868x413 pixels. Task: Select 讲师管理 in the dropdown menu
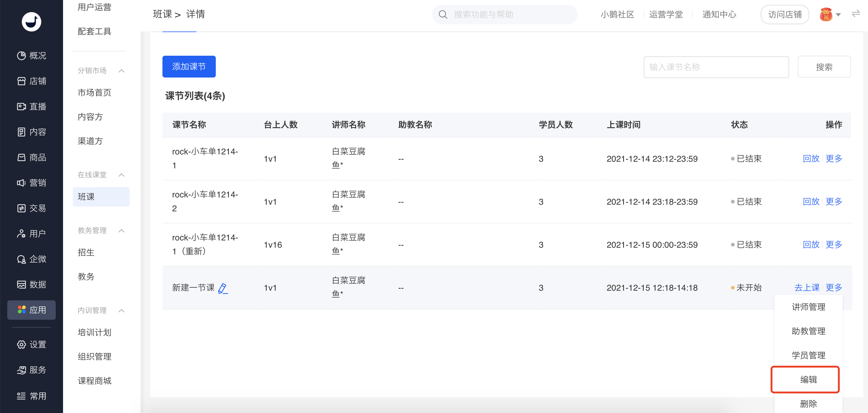[808, 307]
